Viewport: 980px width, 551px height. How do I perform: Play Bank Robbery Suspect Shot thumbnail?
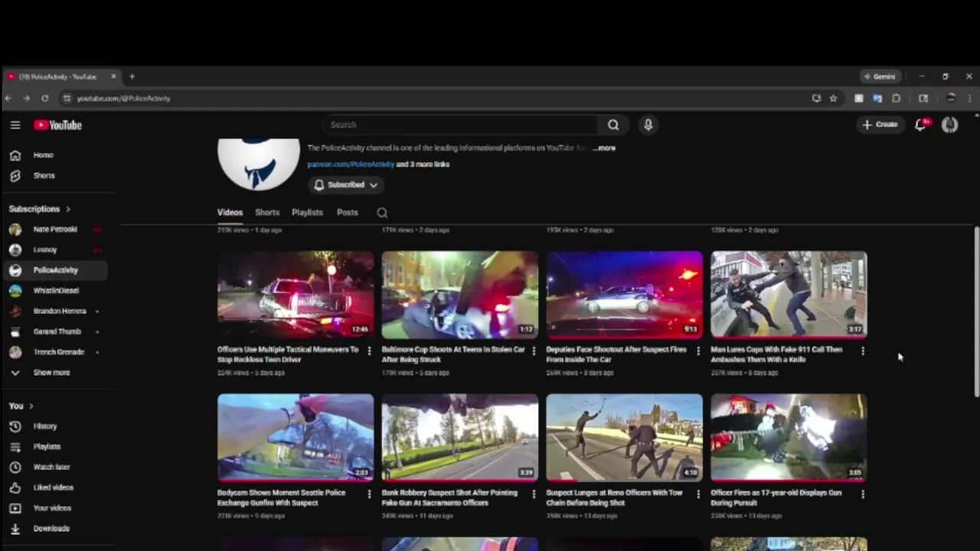click(x=460, y=438)
